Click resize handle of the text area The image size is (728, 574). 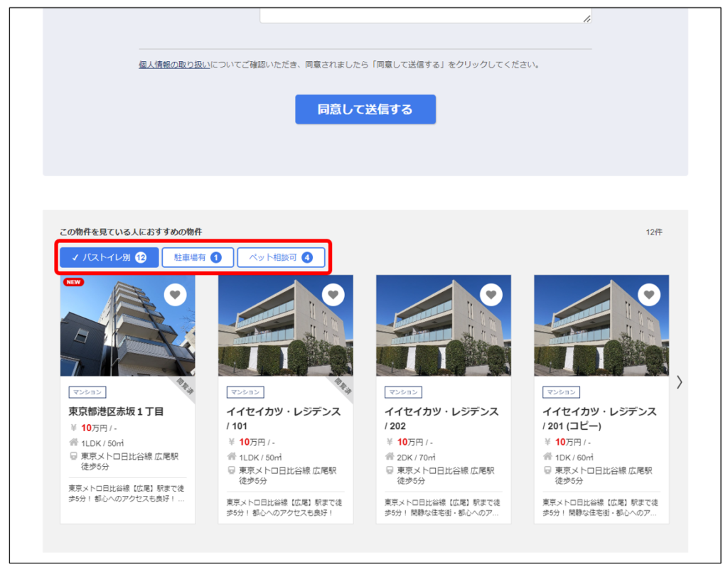[x=587, y=18]
